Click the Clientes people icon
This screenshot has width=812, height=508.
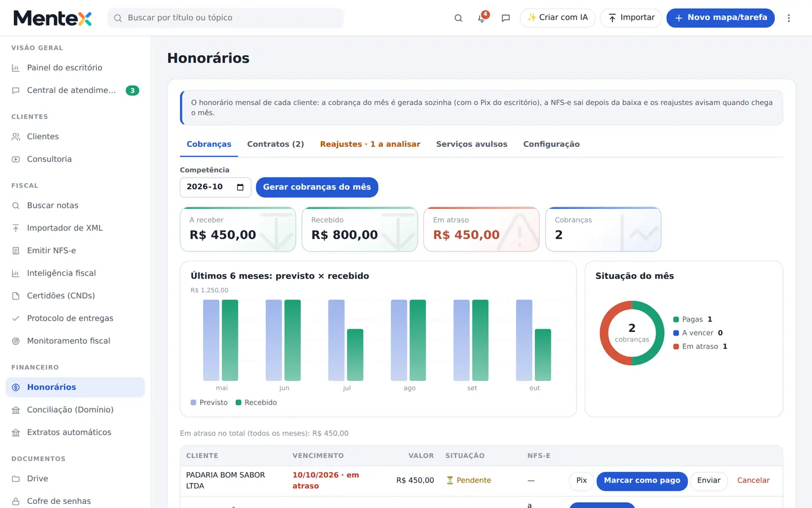click(16, 137)
